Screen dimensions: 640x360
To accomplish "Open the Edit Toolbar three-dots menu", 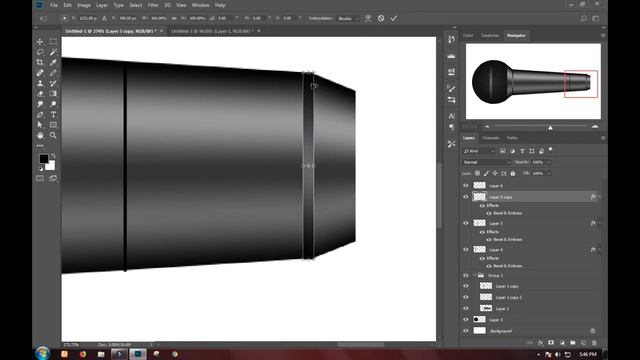I will click(40, 145).
